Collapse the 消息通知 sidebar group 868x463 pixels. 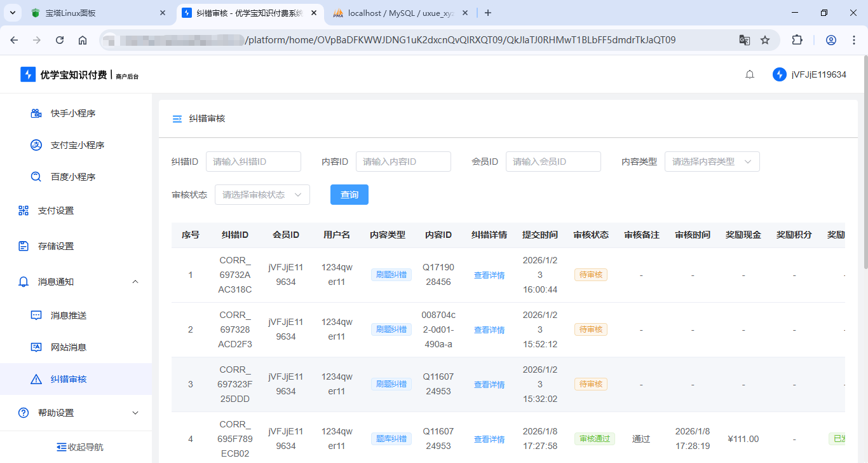tap(135, 282)
